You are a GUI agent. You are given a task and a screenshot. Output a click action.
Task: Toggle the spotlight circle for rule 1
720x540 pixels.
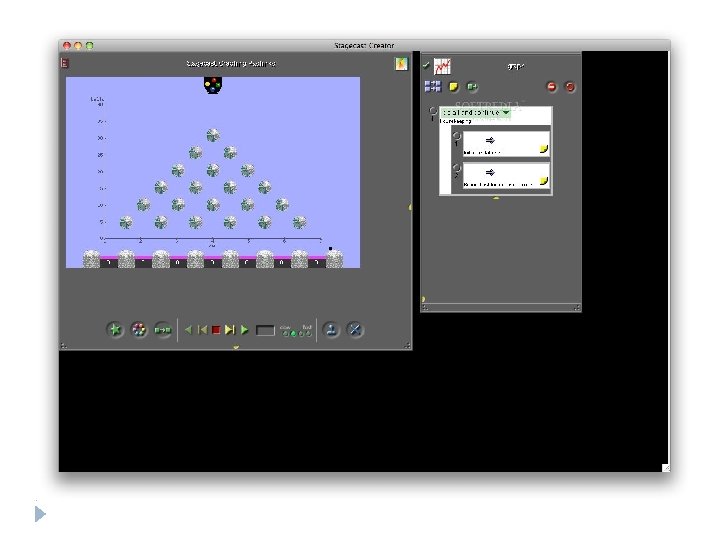pos(456,136)
